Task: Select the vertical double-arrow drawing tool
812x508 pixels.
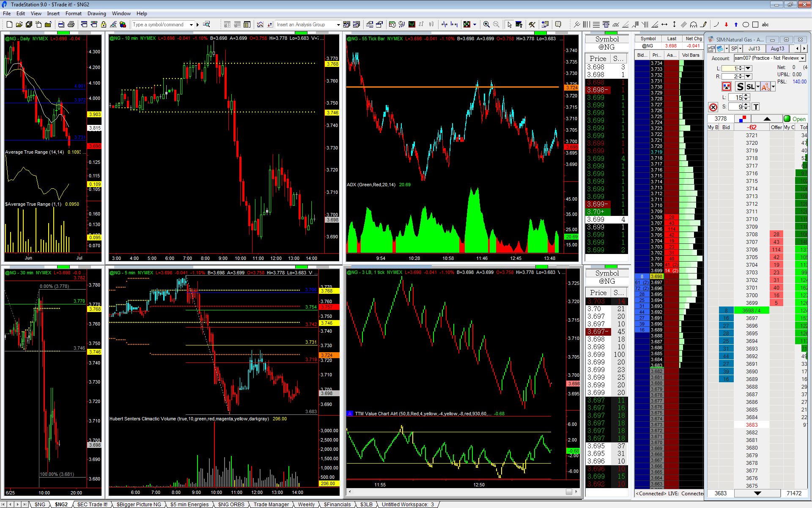Action: (x=674, y=25)
